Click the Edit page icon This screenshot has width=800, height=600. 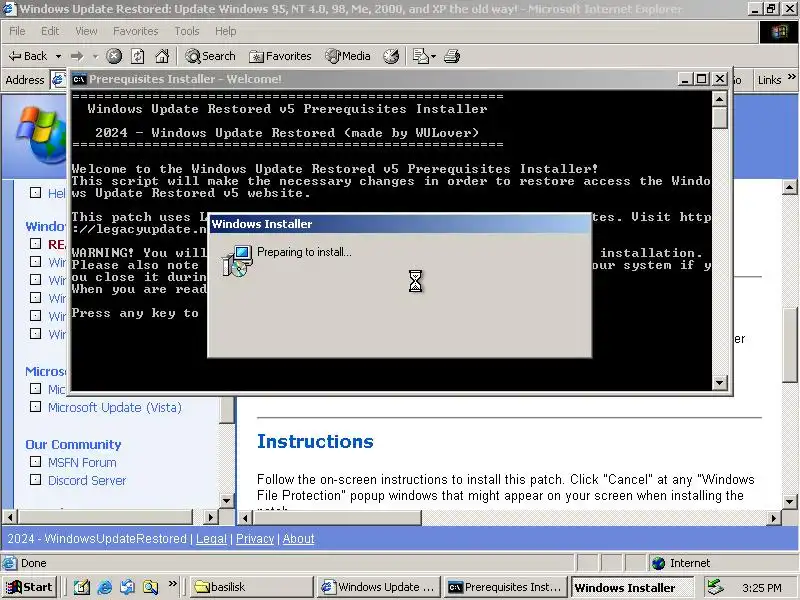[x=420, y=56]
